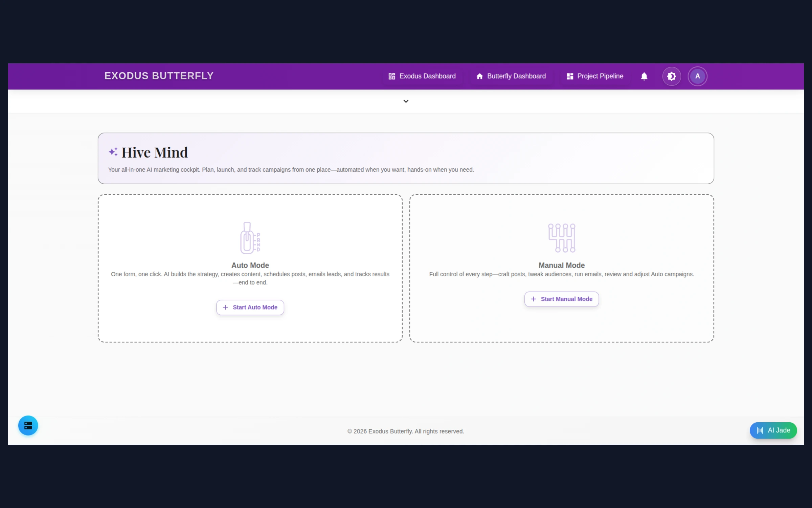Click the Auto Mode gear shifter icon
This screenshot has height=508, width=812.
tap(250, 238)
